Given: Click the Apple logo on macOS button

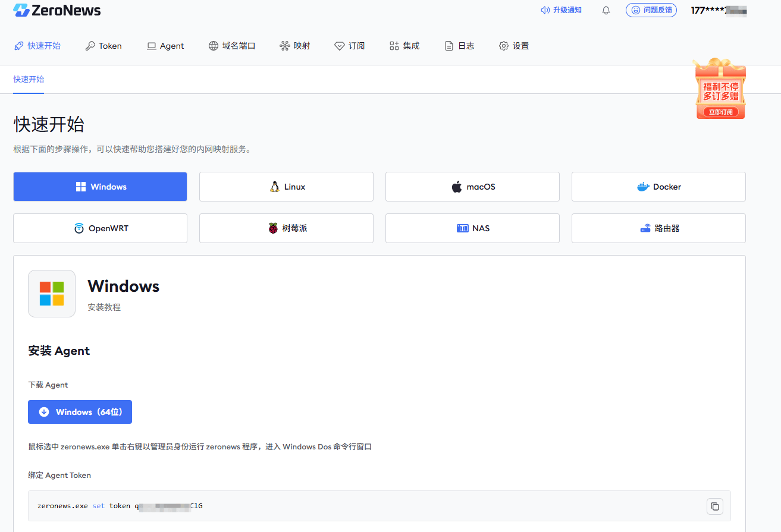Looking at the screenshot, I should click(456, 187).
